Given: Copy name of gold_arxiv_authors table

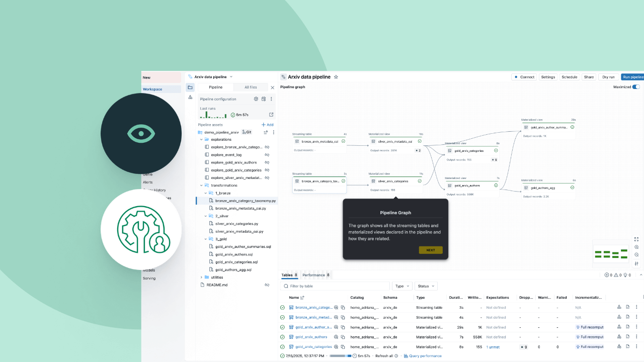Looking at the screenshot, I should pos(342,337).
